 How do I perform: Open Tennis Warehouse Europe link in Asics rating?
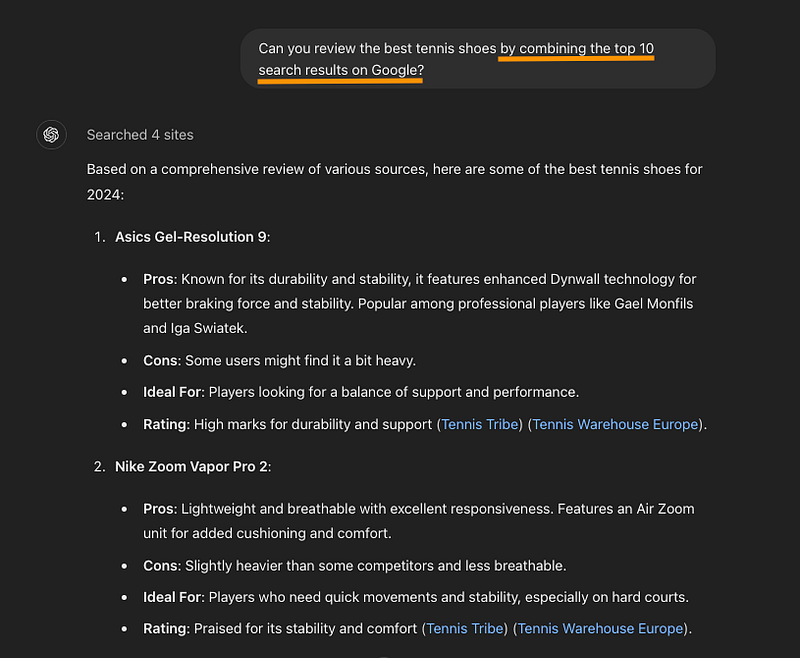(615, 424)
